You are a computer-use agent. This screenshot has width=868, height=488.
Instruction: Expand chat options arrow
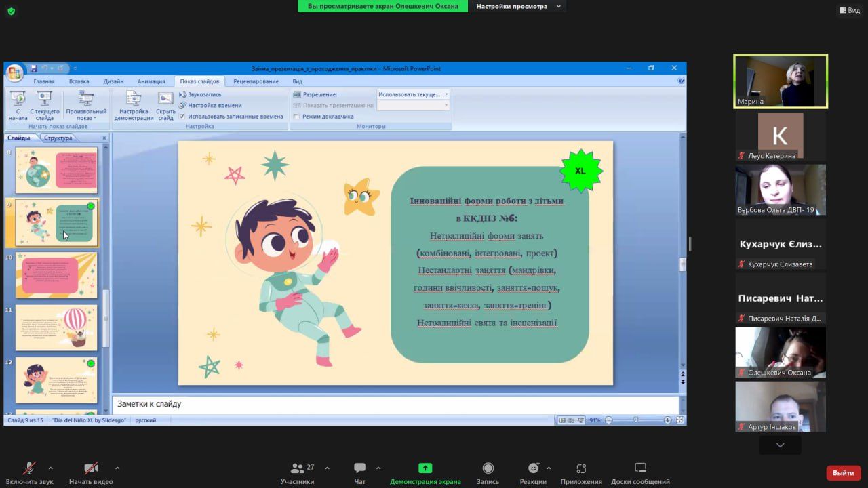378,468
